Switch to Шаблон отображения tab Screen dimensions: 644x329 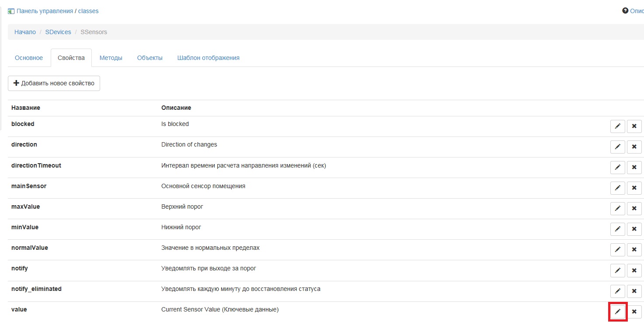tap(208, 58)
